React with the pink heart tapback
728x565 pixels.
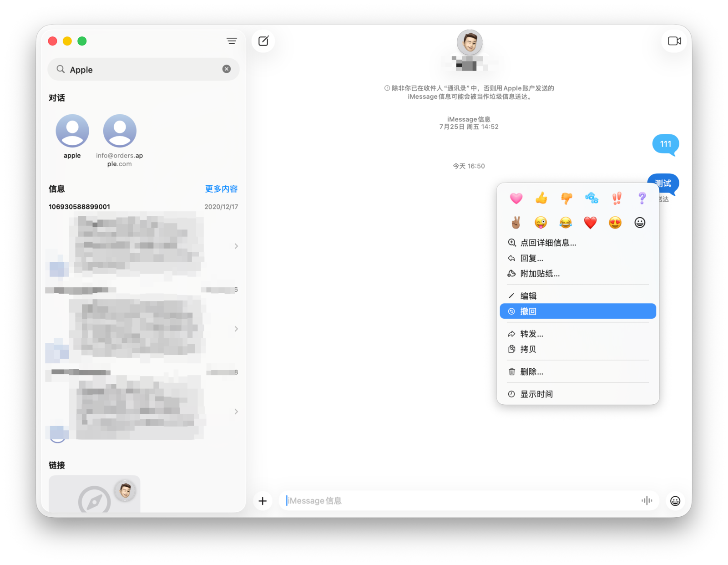click(516, 198)
